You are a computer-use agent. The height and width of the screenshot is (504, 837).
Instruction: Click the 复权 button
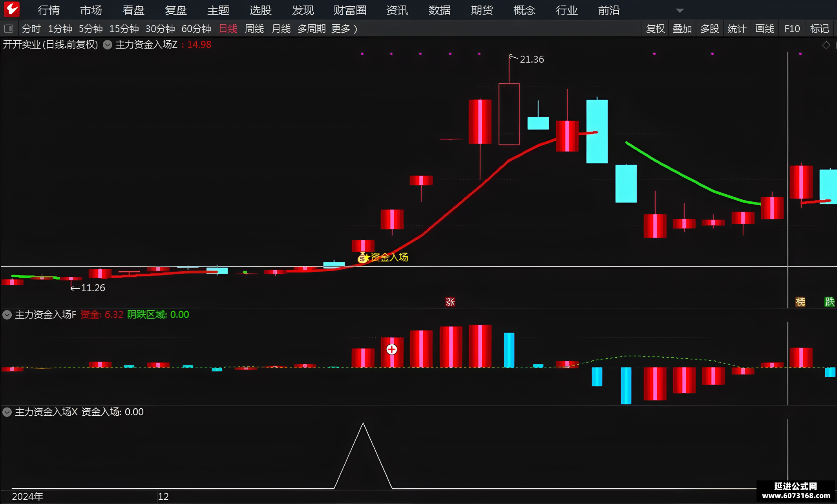[x=655, y=29]
